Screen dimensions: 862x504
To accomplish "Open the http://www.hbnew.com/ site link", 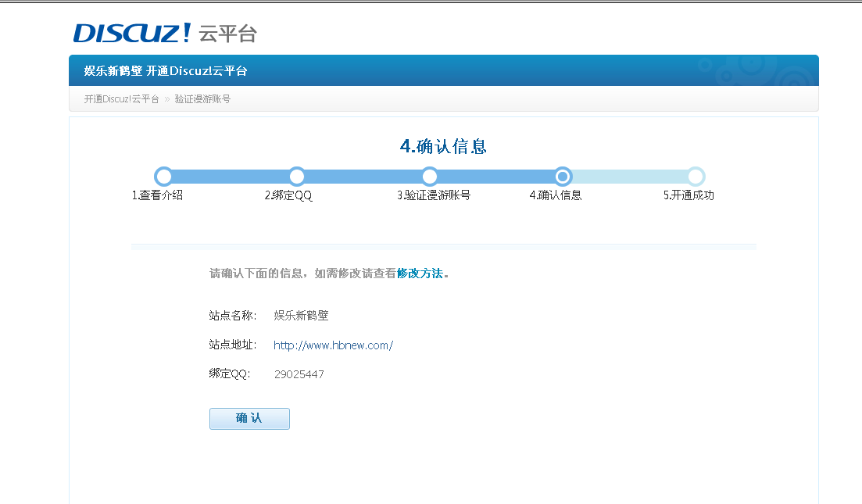I will (333, 345).
